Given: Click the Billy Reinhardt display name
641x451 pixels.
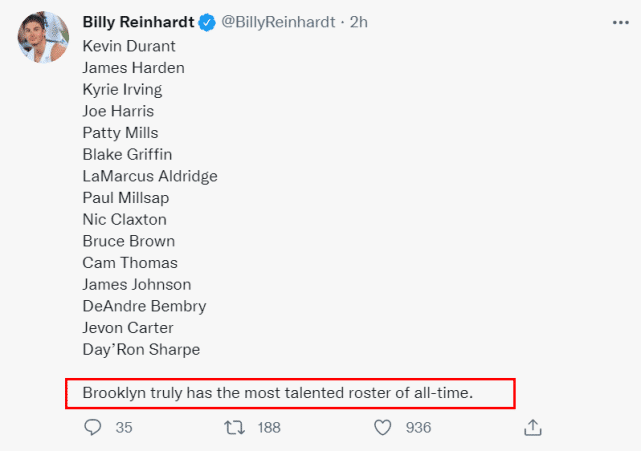Looking at the screenshot, I should click(x=138, y=21).
